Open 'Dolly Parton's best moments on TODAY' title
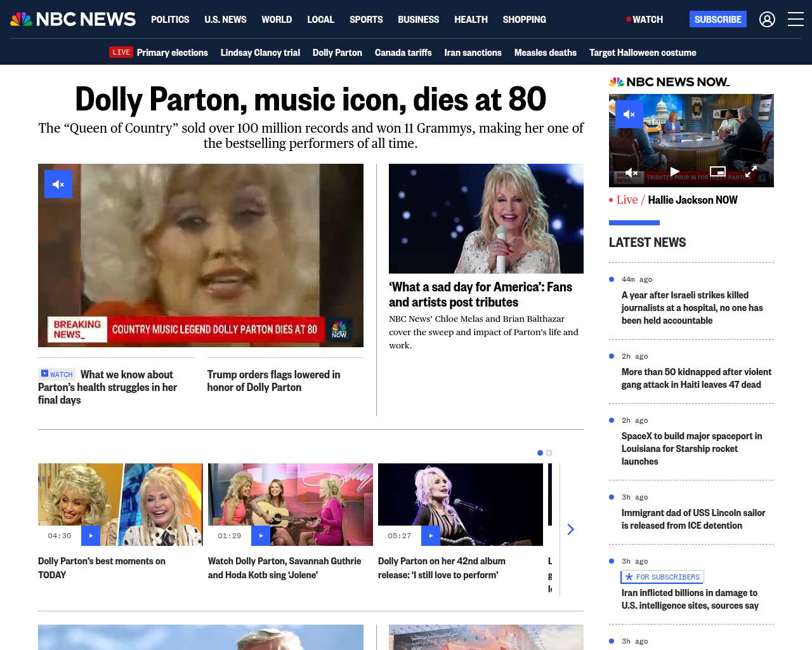The width and height of the screenshot is (812, 650). 101,568
